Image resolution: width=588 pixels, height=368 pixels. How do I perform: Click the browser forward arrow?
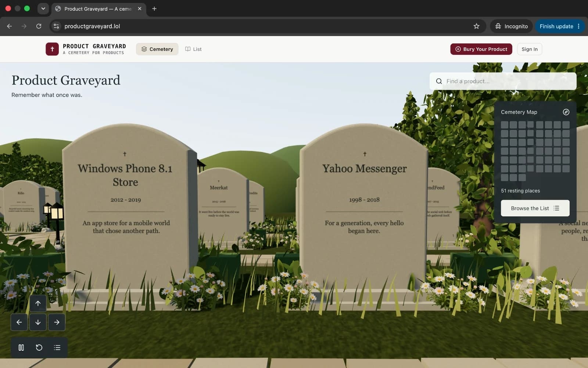[x=24, y=26]
